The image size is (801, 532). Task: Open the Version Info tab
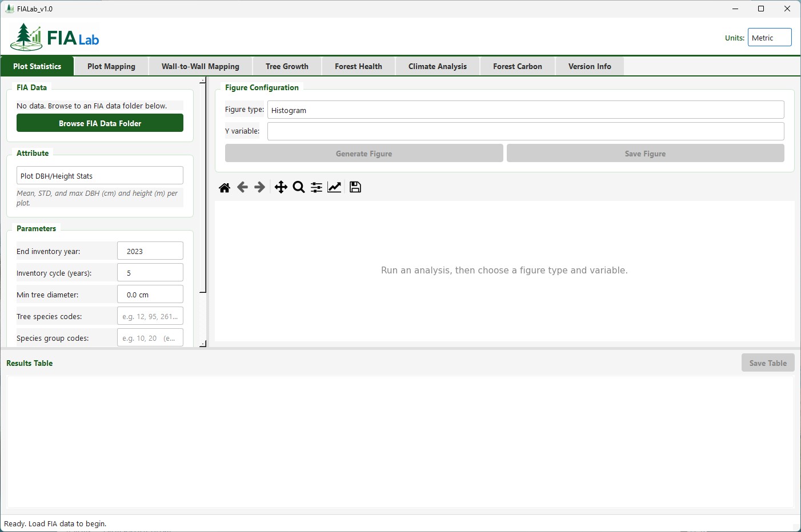(x=590, y=66)
